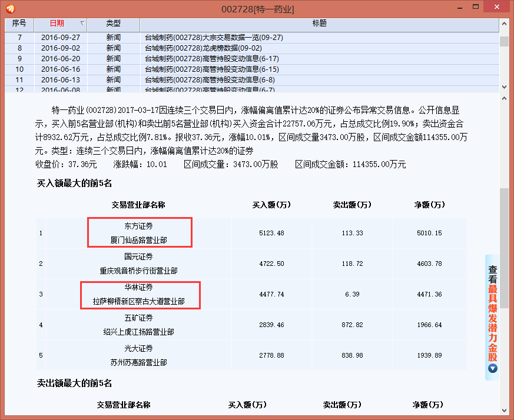
Task: Select news row 高管持股变动信息(6-17)
Action: point(252,59)
